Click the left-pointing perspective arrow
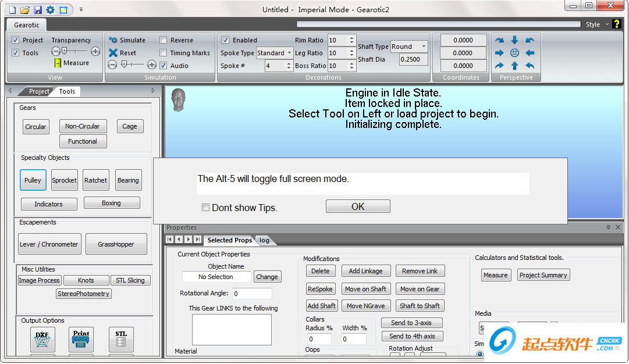The width and height of the screenshot is (629, 364). (x=530, y=52)
